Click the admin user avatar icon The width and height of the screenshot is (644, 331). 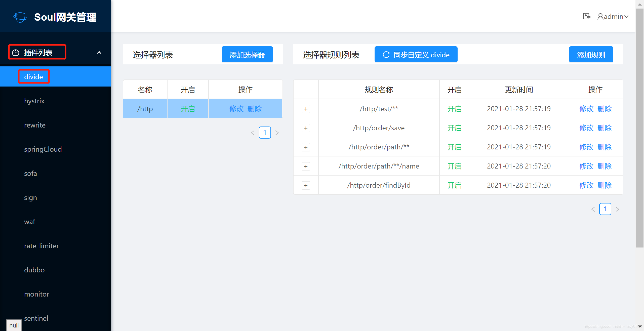(600, 17)
